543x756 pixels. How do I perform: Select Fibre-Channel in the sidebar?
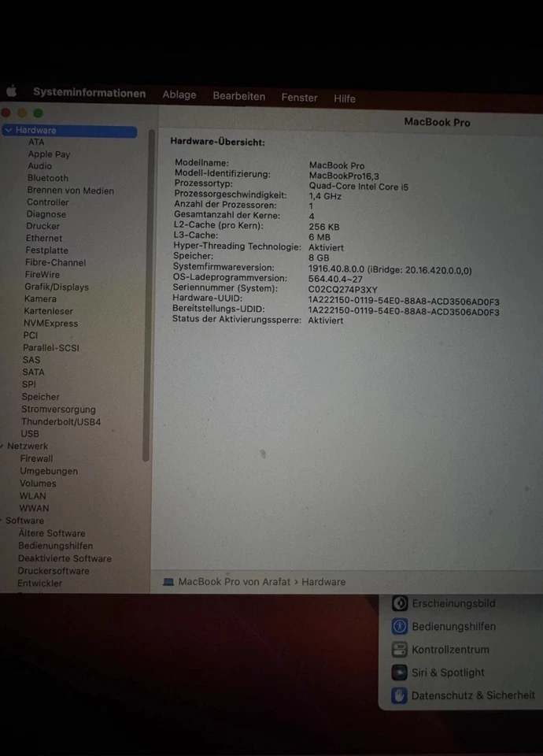[x=55, y=263]
